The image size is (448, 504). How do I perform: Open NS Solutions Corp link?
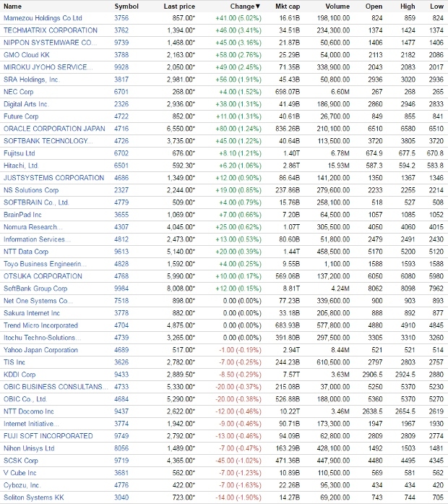(31, 190)
